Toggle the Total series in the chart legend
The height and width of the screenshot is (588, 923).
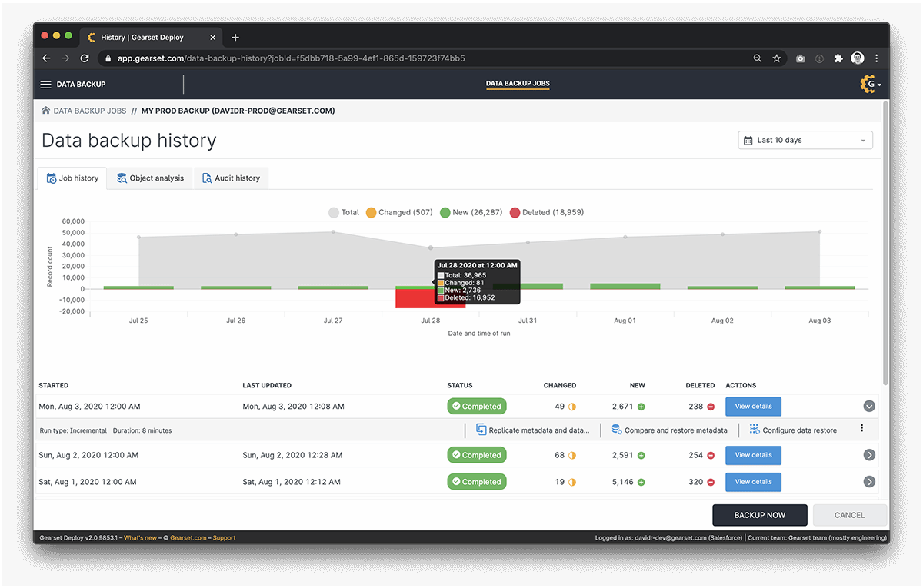click(x=343, y=212)
